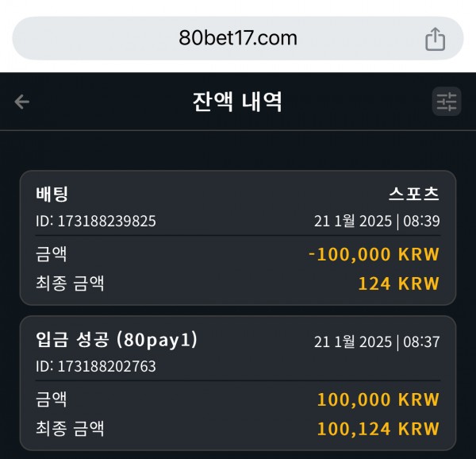The height and width of the screenshot is (459, 476).
Task: Tap 금액 label in betting card
Action: (52, 254)
